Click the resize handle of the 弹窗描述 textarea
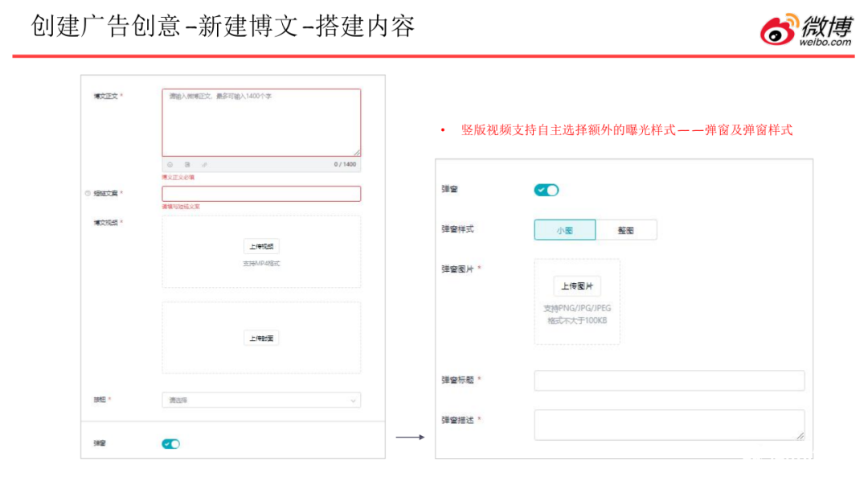The width and height of the screenshot is (868, 489). 800,435
